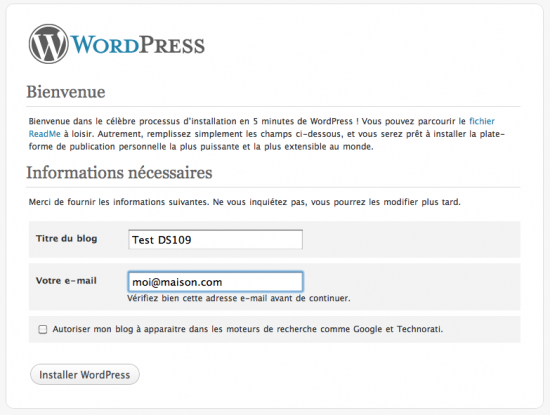Open the 'fichier' link in the welcome text
The image size is (550, 415).
[x=482, y=121]
